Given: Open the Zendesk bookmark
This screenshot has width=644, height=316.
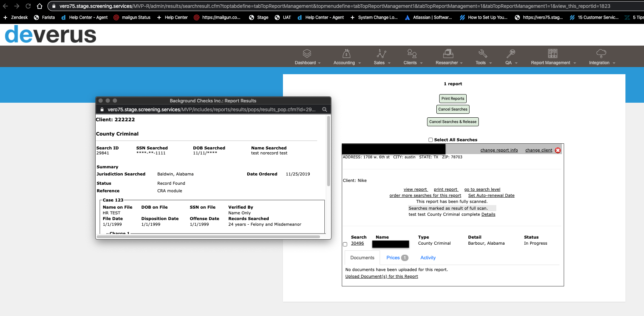Looking at the screenshot, I should 15,17.
